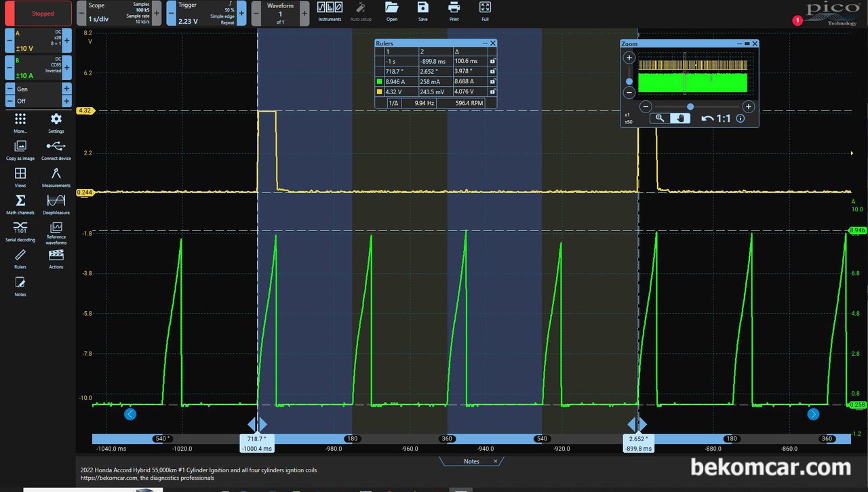This screenshot has width=868, height=492.
Task: Click the vertical zoom slider handle
Action: coord(629,81)
